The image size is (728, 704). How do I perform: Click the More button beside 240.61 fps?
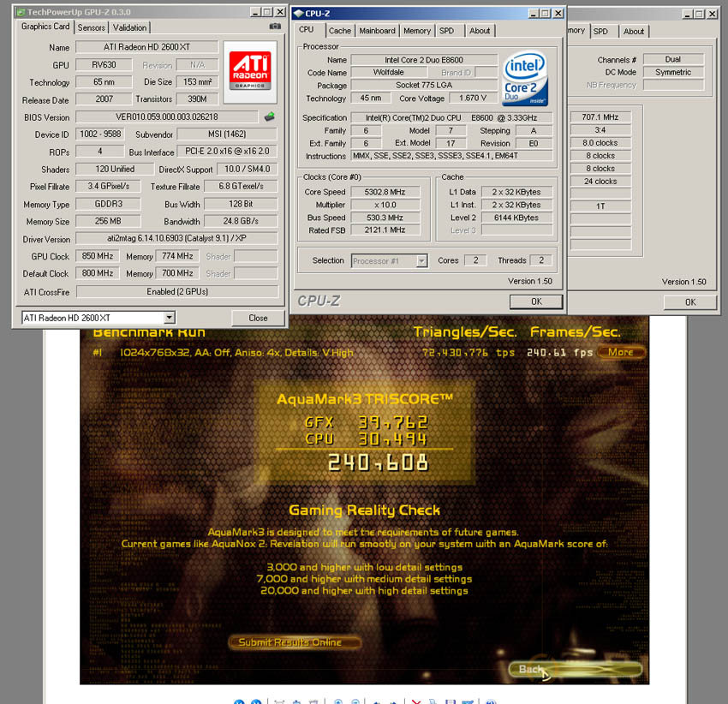621,353
